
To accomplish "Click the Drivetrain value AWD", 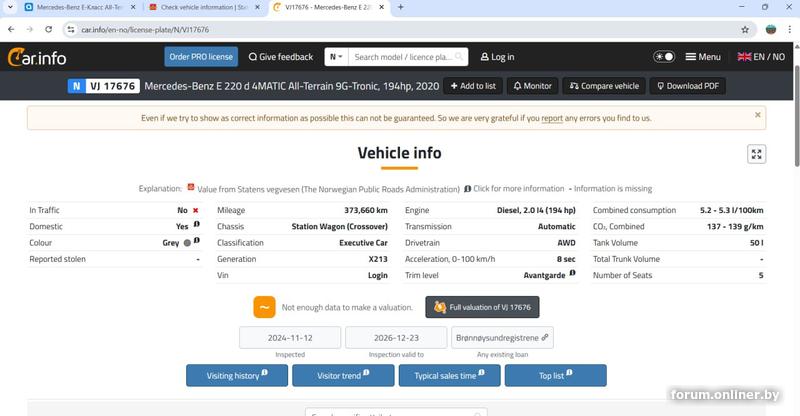I will click(x=566, y=243).
